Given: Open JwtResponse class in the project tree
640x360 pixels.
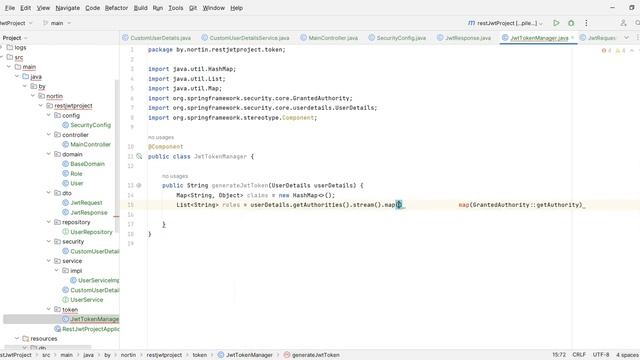Looking at the screenshot, I should pyautogui.click(x=89, y=212).
